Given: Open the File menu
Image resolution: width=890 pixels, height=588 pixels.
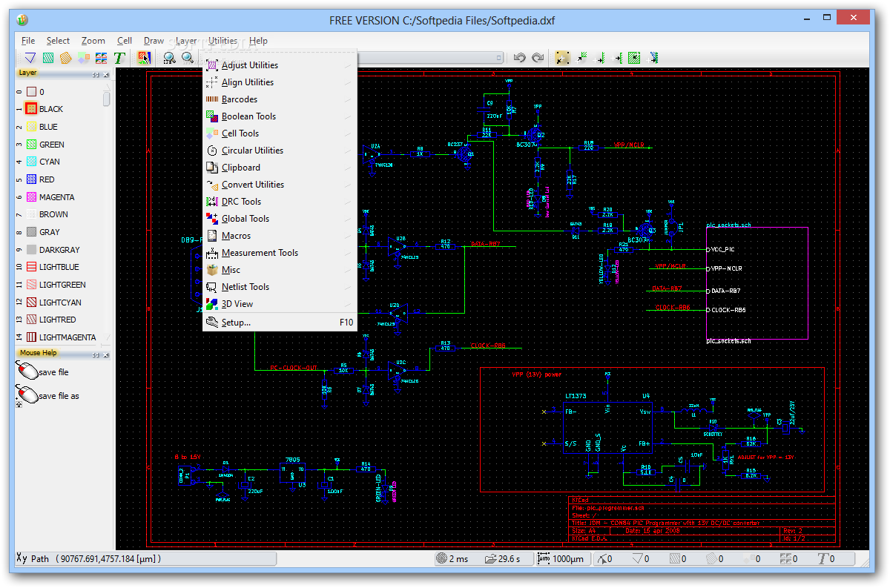Looking at the screenshot, I should coord(28,41).
